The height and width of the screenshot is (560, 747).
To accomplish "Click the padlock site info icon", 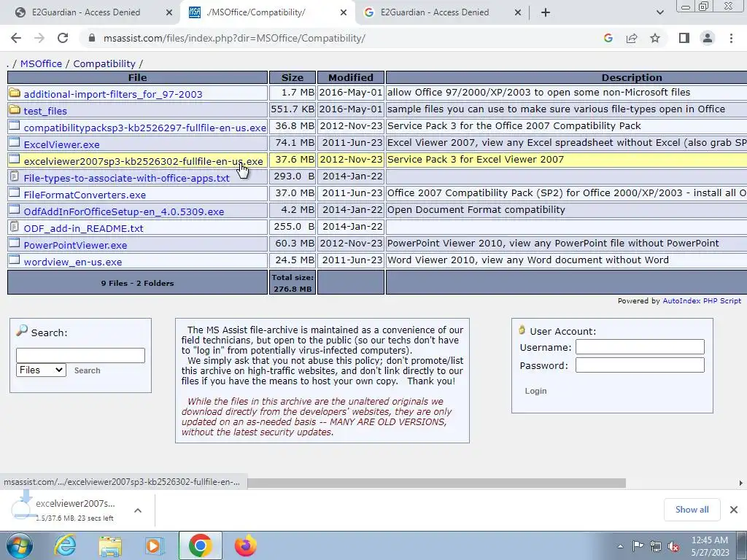I will pyautogui.click(x=92, y=38).
